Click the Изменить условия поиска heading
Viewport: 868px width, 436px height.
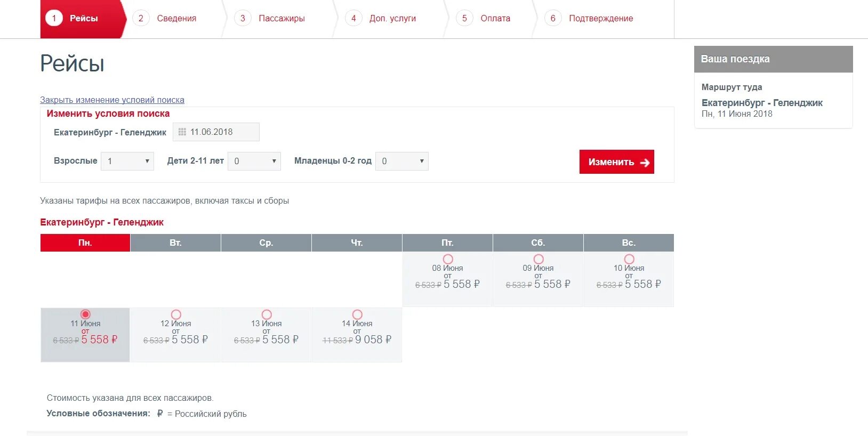tap(108, 114)
